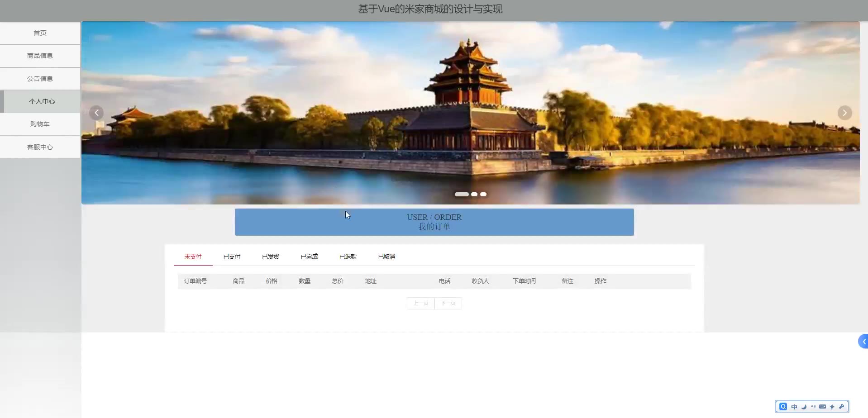Open IME settings wrench icon

pyautogui.click(x=841, y=407)
